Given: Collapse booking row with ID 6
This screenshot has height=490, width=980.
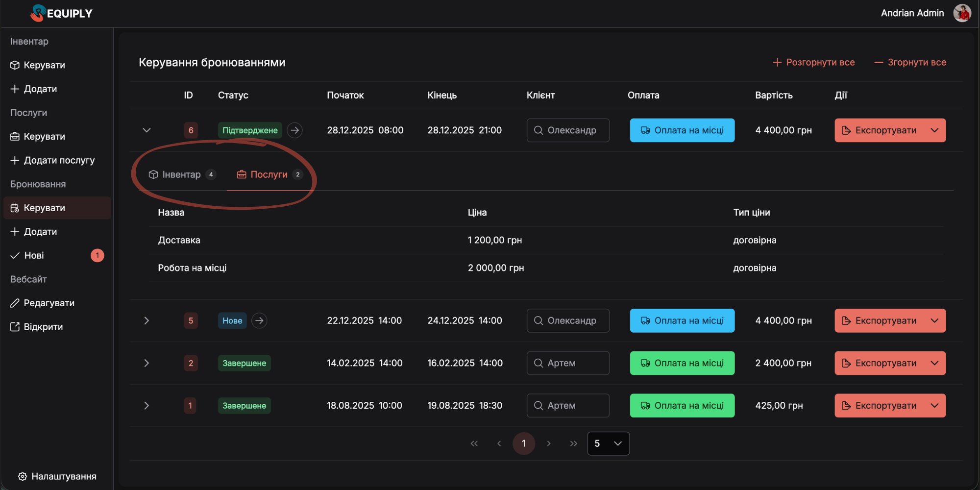Looking at the screenshot, I should [x=147, y=130].
